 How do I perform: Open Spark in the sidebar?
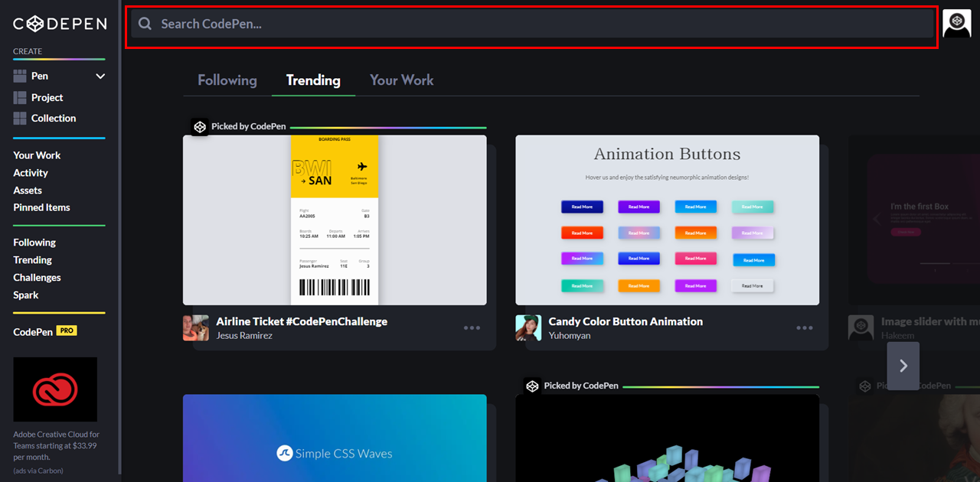pyautogui.click(x=25, y=295)
